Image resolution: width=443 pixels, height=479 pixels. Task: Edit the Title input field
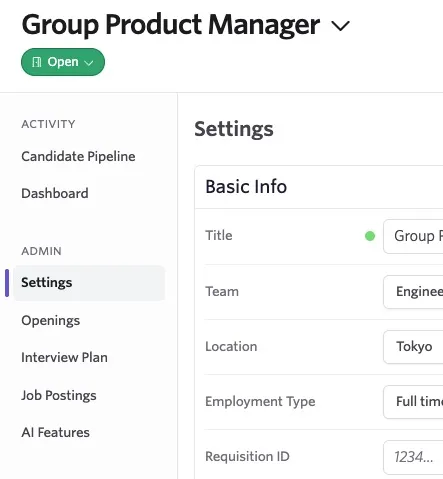(x=413, y=236)
